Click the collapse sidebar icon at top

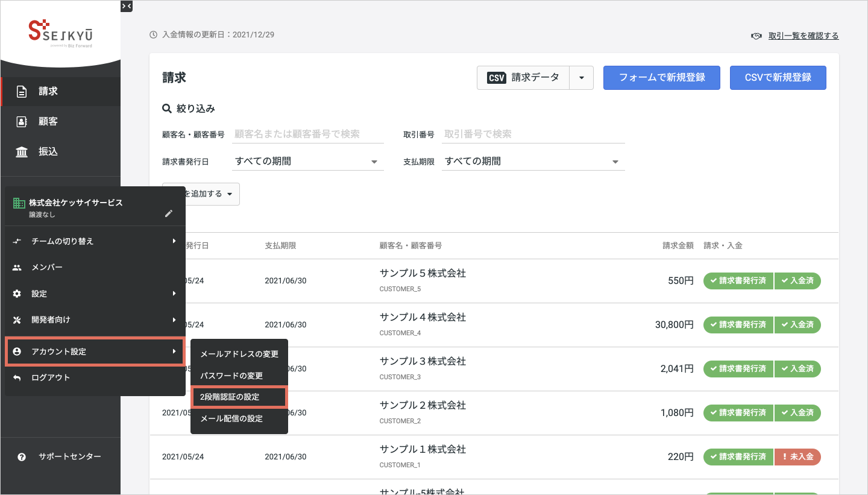coord(126,6)
